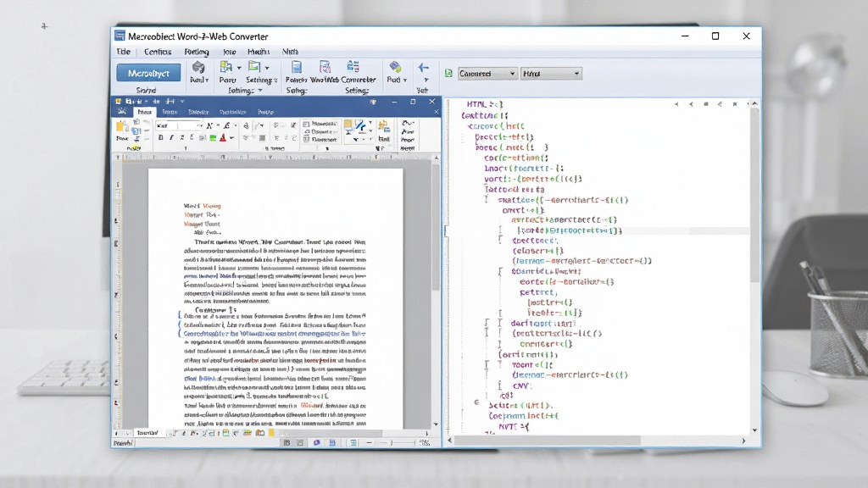The image size is (868, 488).
Task: Click the Word document vertical scrollbar down arrow
Action: (436, 424)
